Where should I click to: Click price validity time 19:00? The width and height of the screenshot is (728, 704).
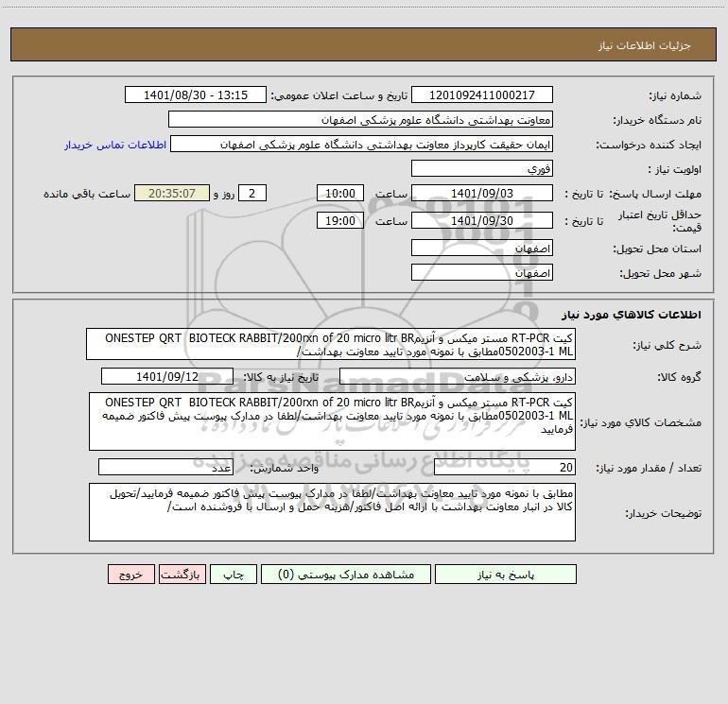(x=339, y=220)
